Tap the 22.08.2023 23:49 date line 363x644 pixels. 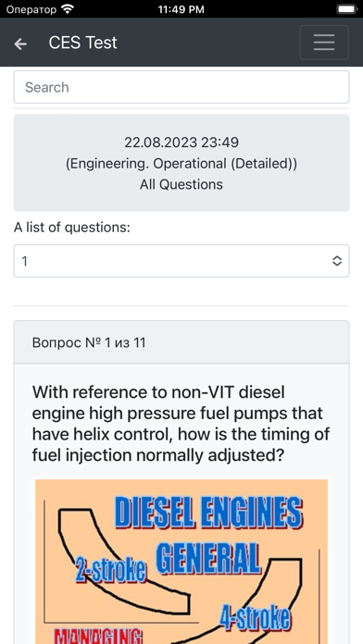181,142
